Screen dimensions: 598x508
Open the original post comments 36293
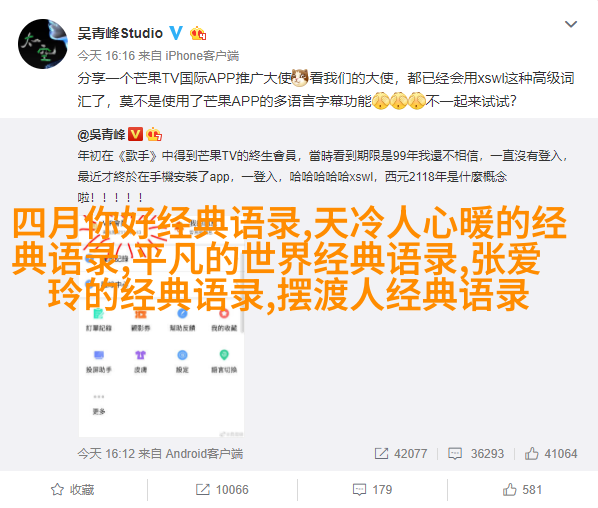(476, 453)
